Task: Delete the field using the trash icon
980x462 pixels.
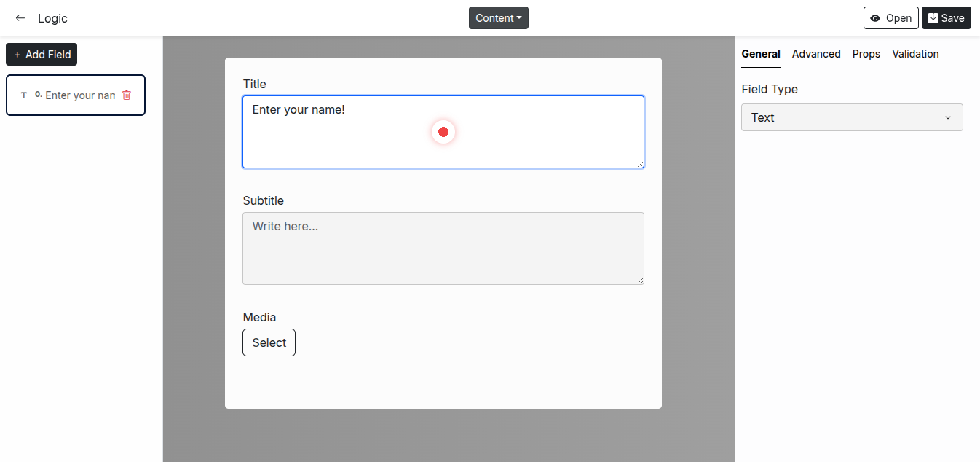Action: 127,95
